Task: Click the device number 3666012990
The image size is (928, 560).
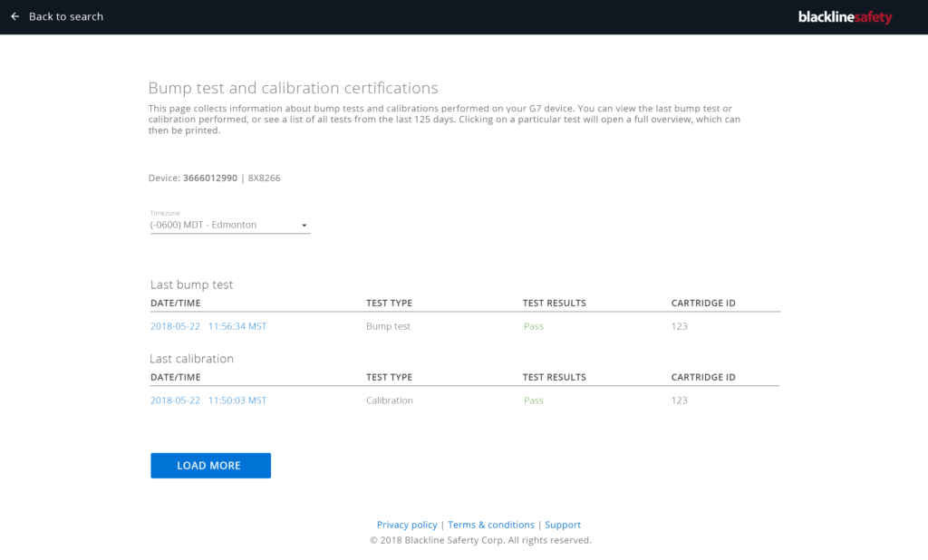Action: 210,179
